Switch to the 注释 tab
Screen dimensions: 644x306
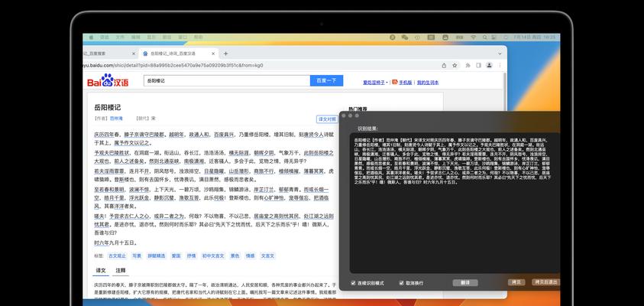[121, 271]
